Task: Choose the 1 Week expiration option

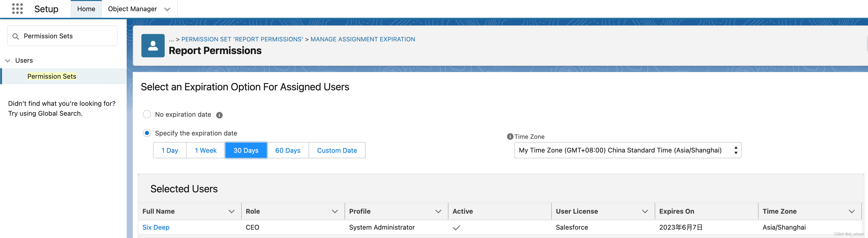Action: click(205, 150)
